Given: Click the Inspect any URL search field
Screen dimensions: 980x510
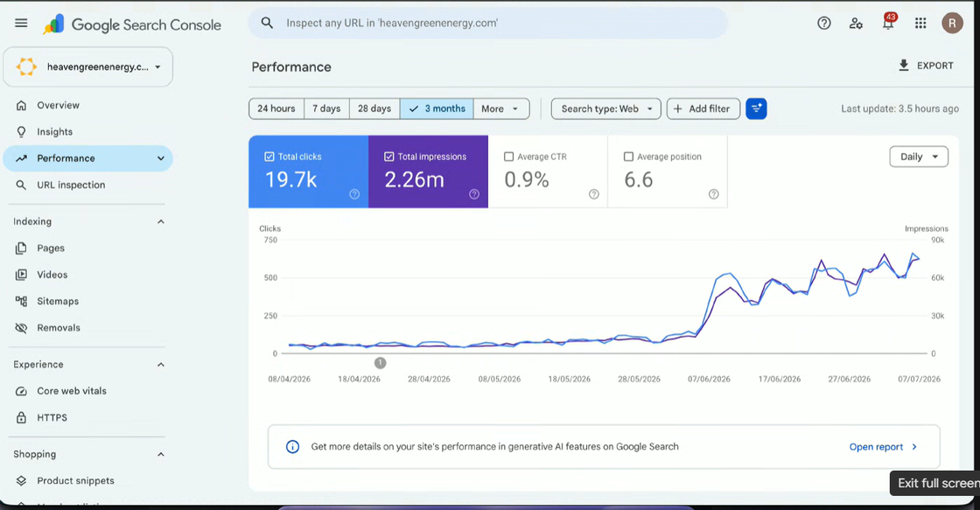Looking at the screenshot, I should coord(488,23).
